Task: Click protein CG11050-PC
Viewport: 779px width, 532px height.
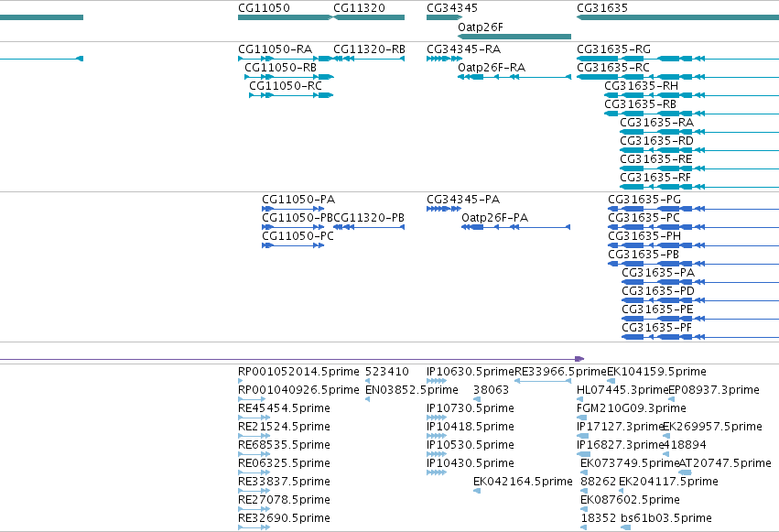Action: 293,245
